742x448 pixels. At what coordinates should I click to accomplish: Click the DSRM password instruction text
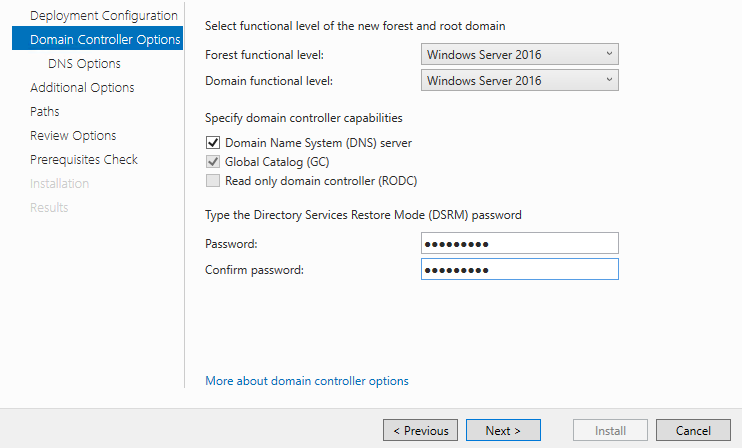click(363, 215)
